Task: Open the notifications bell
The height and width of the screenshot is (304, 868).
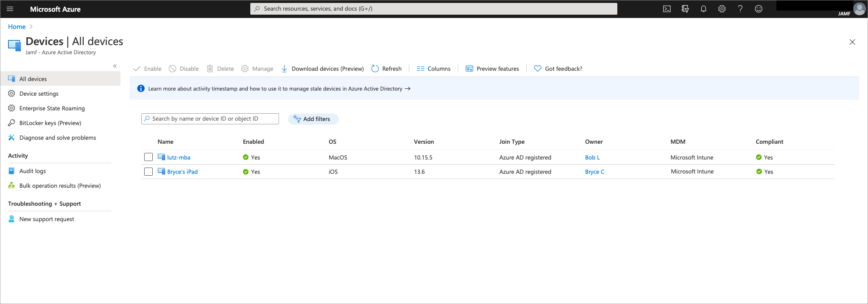Action: click(704, 9)
